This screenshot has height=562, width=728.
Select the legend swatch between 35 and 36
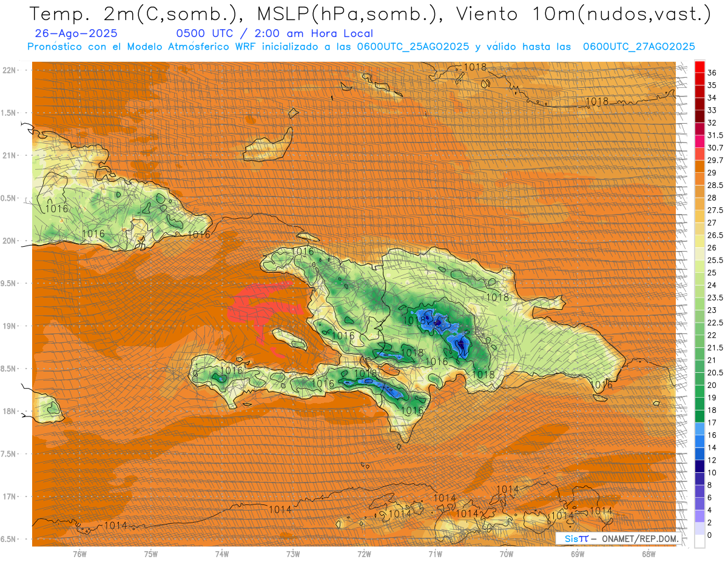pos(699,79)
